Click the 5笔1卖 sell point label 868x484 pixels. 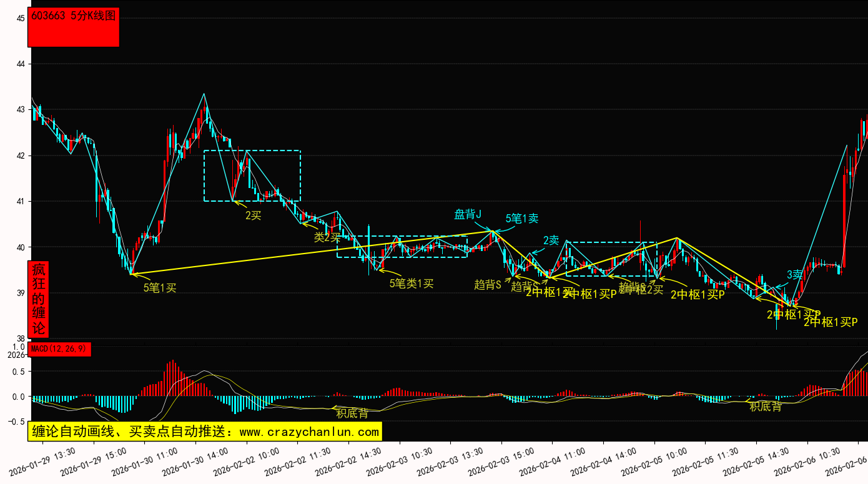[x=522, y=219]
